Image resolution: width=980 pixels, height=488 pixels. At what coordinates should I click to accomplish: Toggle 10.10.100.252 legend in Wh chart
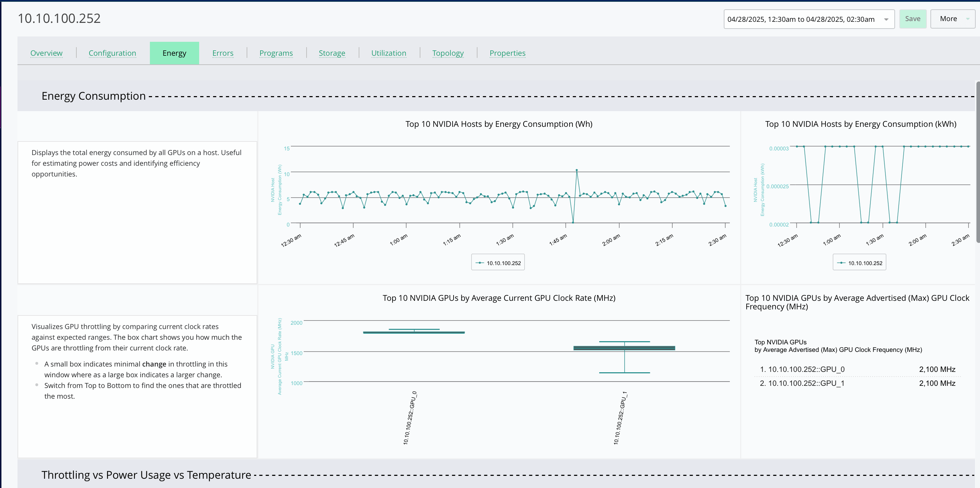(x=497, y=263)
